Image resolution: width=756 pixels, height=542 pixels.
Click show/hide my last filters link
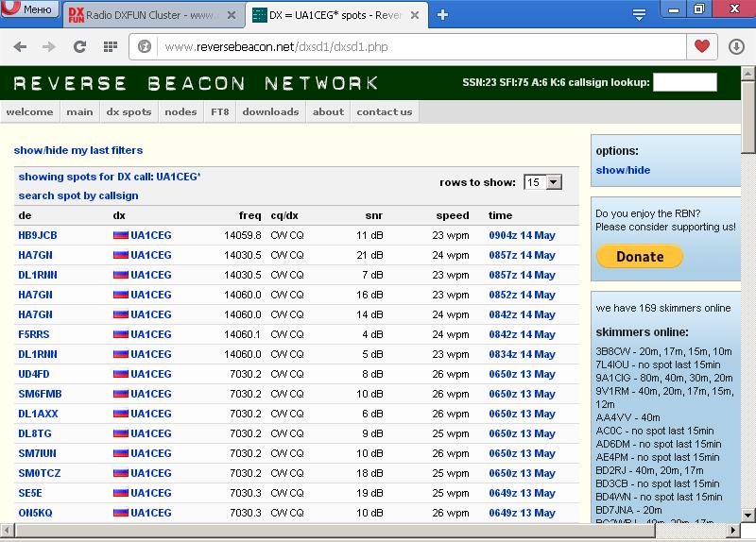coord(78,150)
